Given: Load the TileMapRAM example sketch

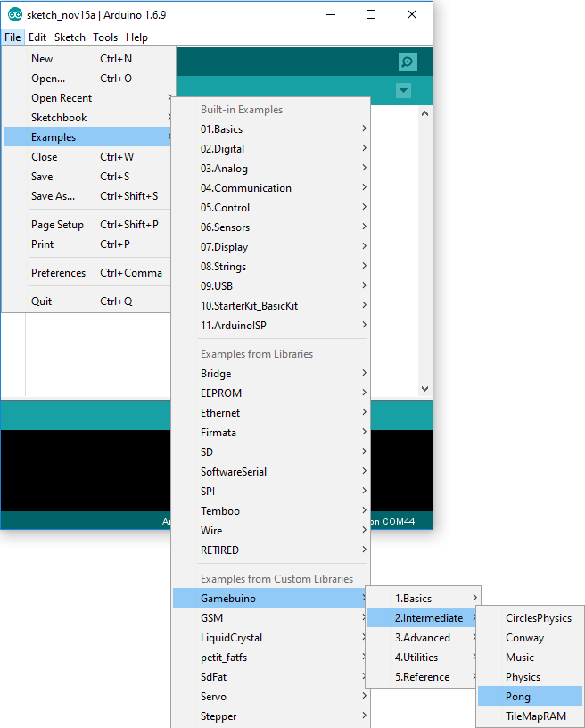Looking at the screenshot, I should click(530, 716).
